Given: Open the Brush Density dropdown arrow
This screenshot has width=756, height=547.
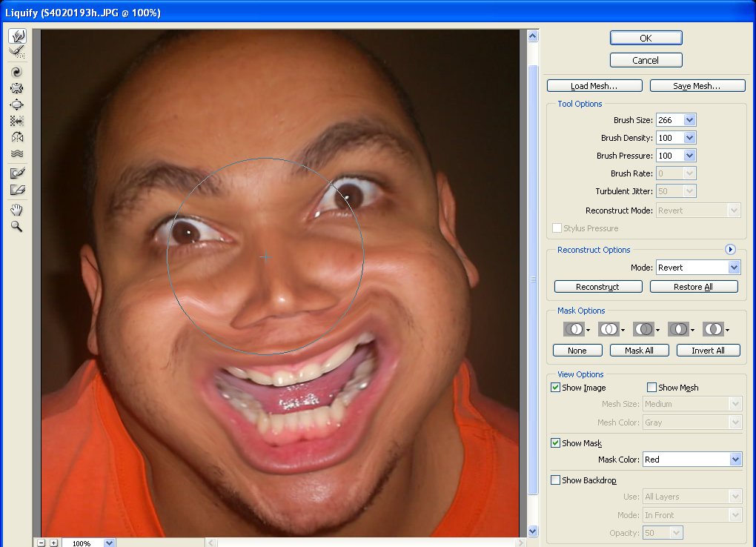Looking at the screenshot, I should pos(689,137).
